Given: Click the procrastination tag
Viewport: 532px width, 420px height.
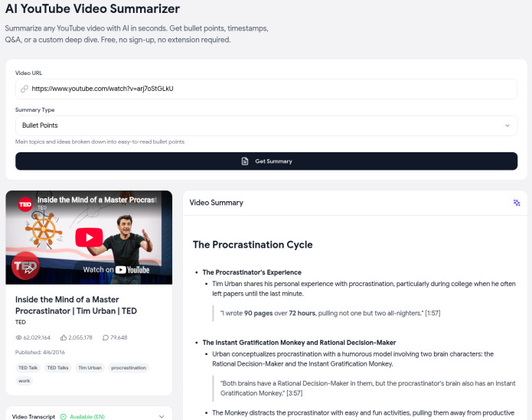Looking at the screenshot, I should 129,368.
